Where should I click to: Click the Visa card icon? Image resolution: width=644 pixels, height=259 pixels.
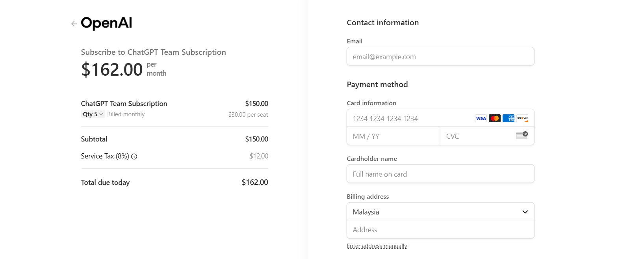[x=481, y=118]
